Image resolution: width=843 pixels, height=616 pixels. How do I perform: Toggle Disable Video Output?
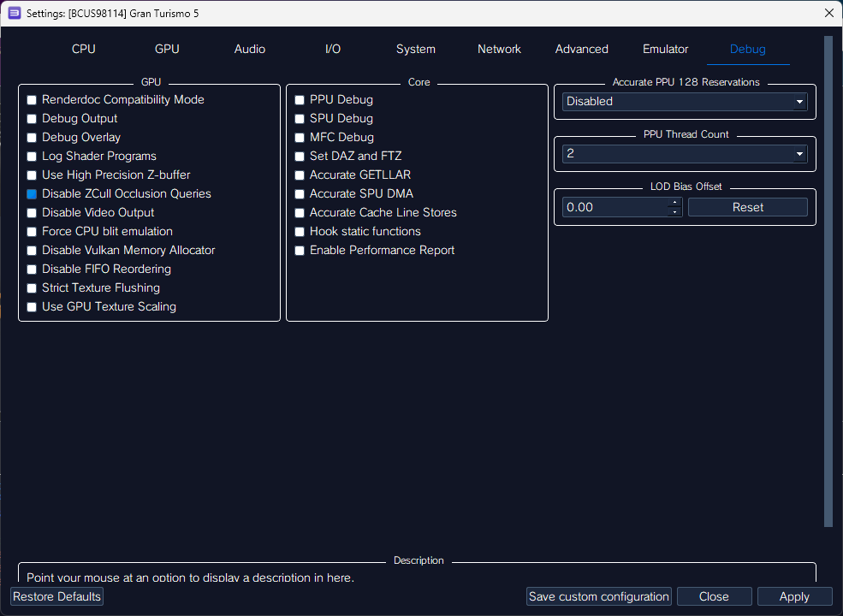coord(32,213)
